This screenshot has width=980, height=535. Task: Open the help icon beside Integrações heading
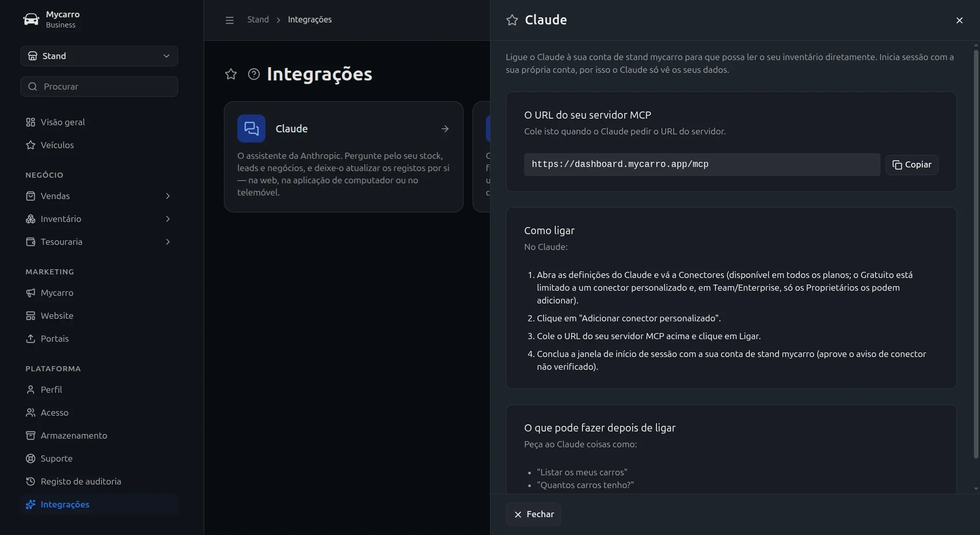(x=253, y=74)
